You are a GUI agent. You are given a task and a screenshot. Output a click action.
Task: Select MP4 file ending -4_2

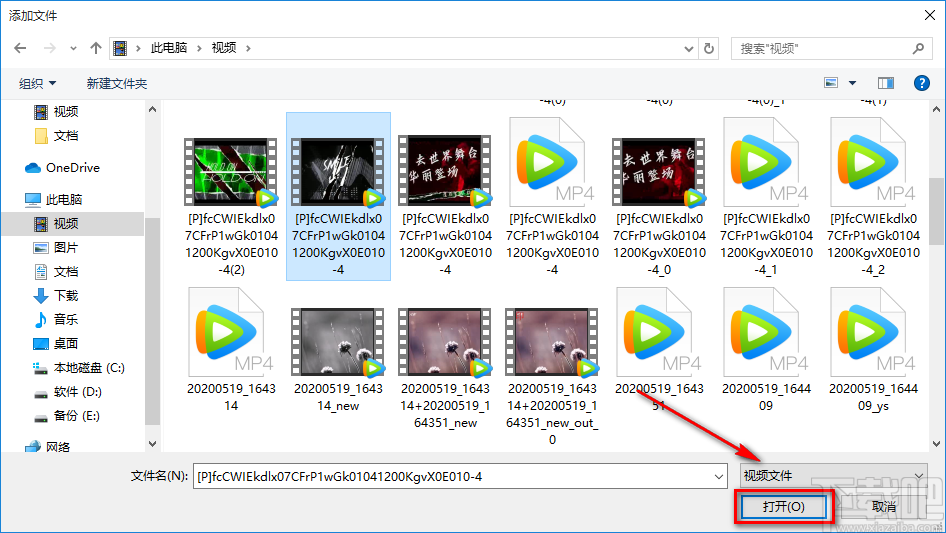(x=873, y=197)
